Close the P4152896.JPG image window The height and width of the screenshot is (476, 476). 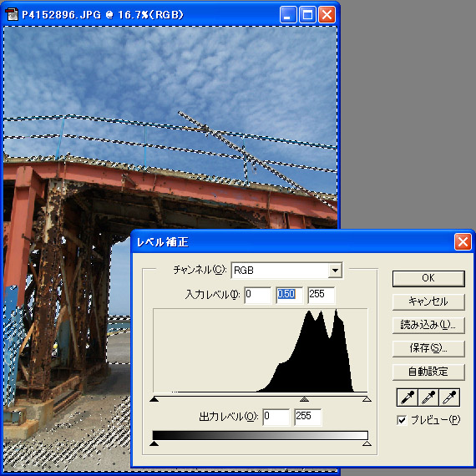coord(327,14)
